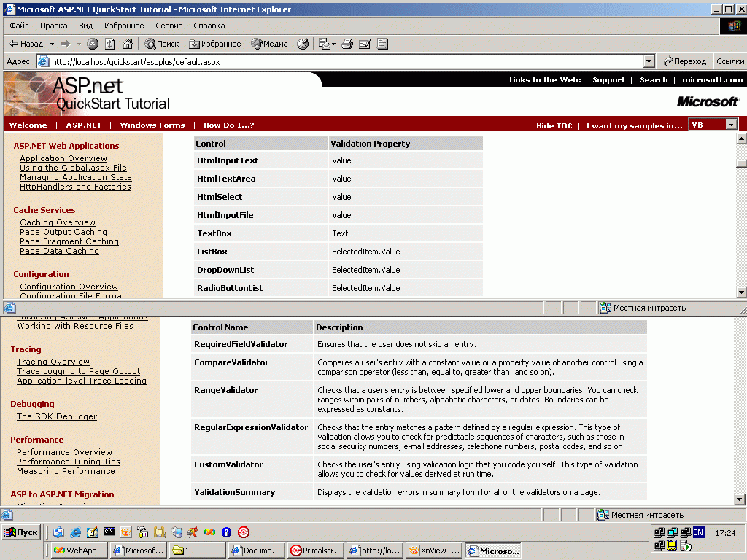Launch the blue Help quick launch icon

tap(226, 532)
